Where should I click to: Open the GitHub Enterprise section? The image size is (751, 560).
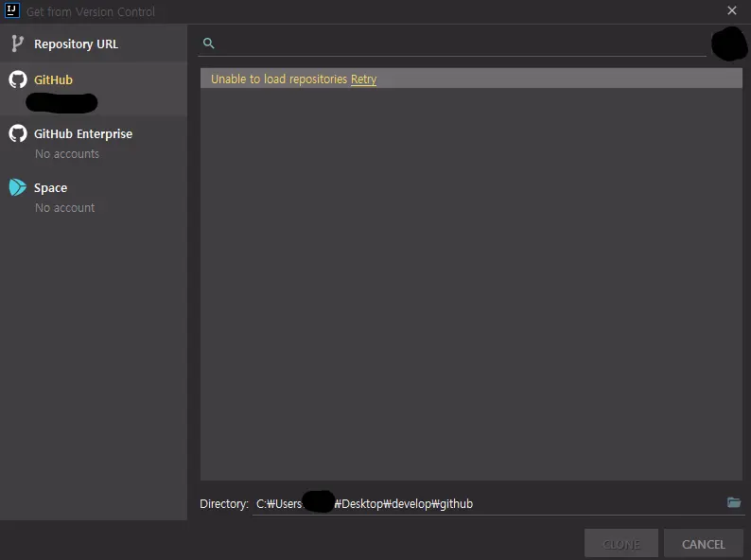pos(94,143)
